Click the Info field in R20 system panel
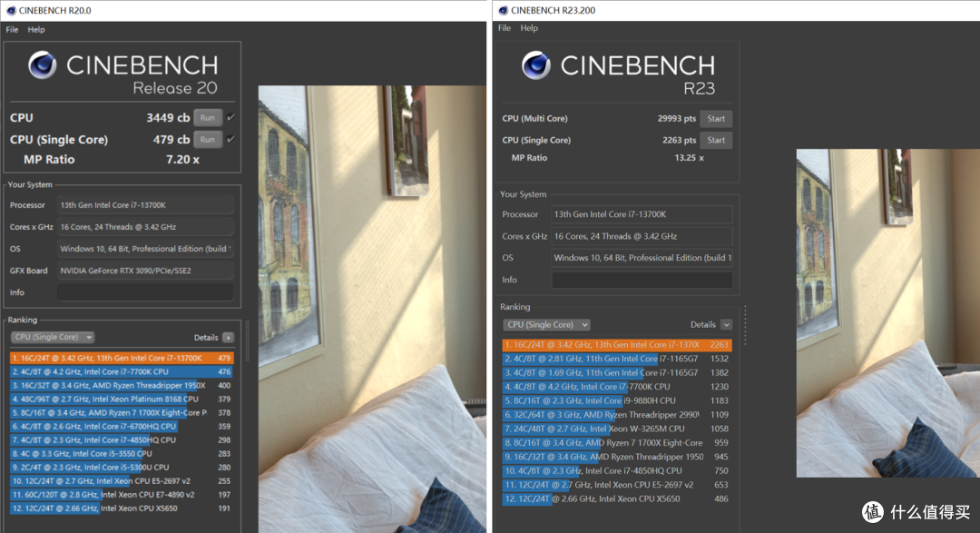Screen dimensions: 980x533 pyautogui.click(x=145, y=292)
